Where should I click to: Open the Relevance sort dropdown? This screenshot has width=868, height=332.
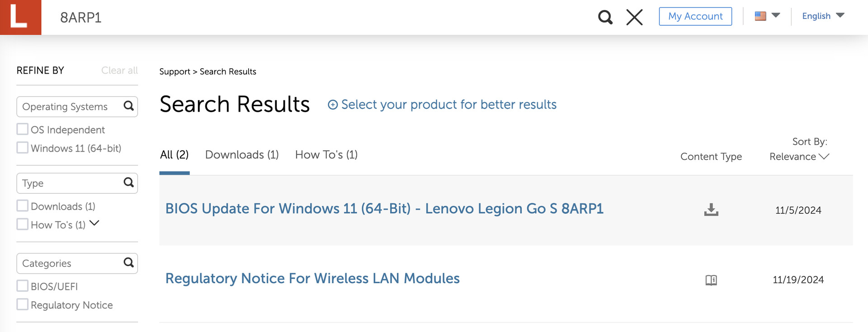(x=799, y=156)
